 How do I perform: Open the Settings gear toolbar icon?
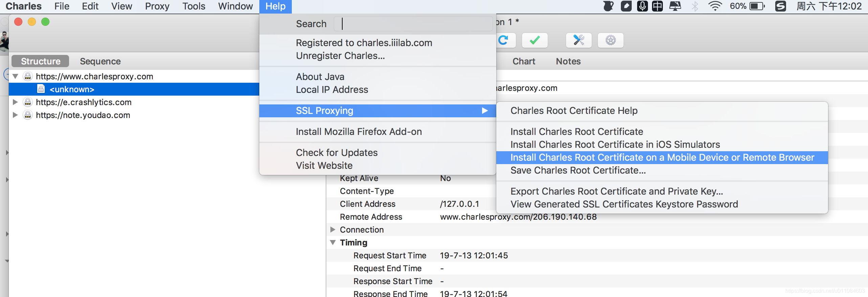pyautogui.click(x=610, y=40)
